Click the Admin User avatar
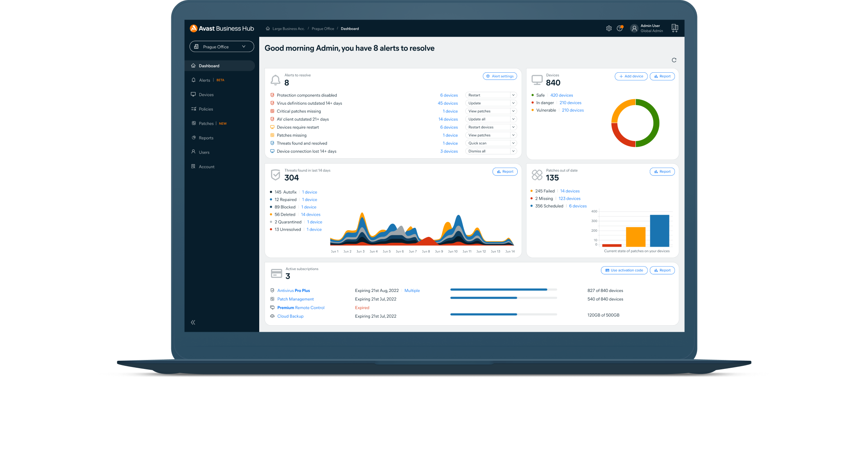This screenshot has height=469, width=868. 634,28
